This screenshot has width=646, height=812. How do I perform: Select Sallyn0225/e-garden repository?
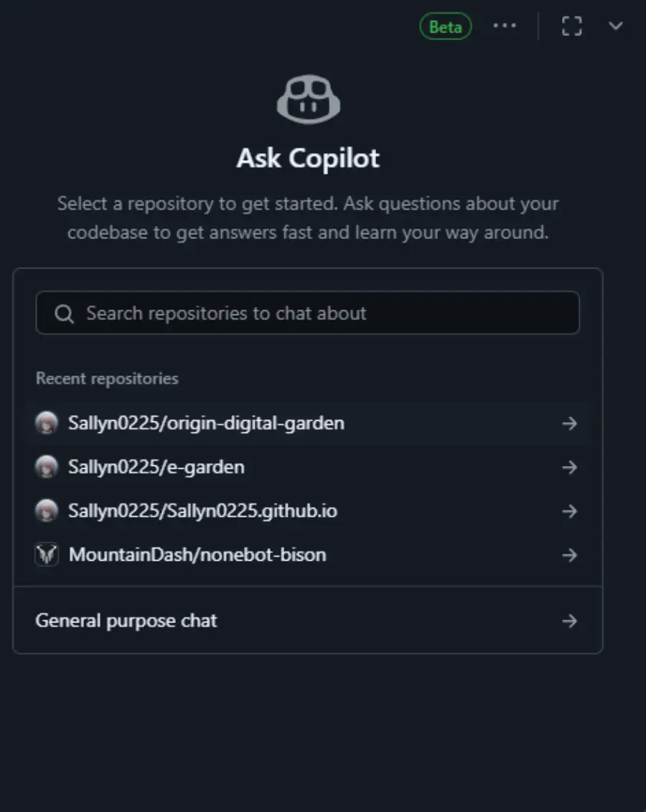(x=156, y=467)
